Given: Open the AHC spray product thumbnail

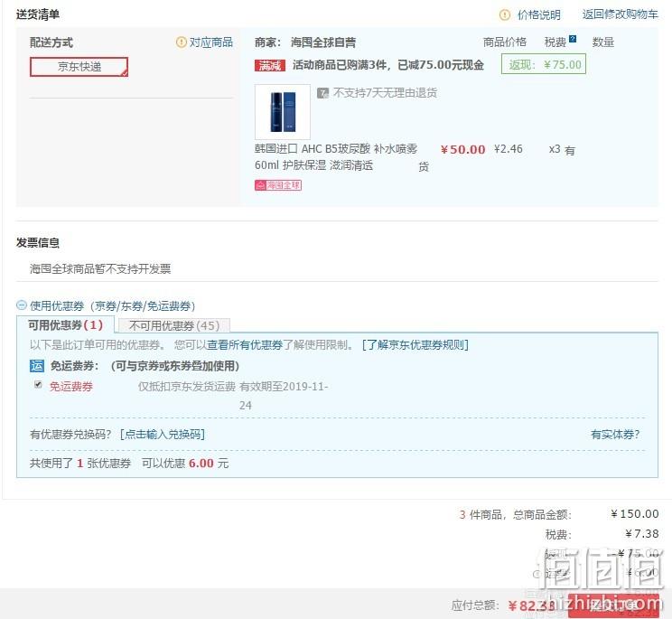Looking at the screenshot, I should click(x=283, y=111).
